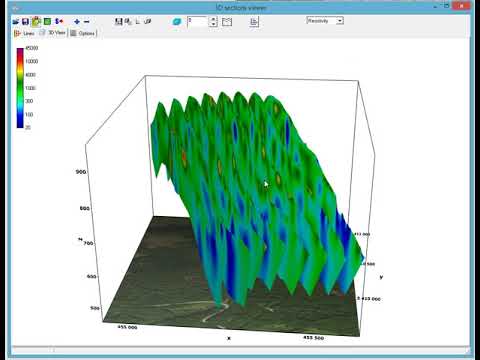Click the yellow-highlighted toolbar icon
This screenshot has width=480, height=360.
coord(36,22)
